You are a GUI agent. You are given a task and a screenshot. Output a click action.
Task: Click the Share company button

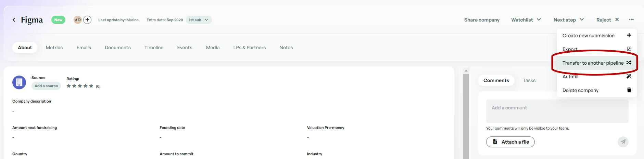click(482, 20)
